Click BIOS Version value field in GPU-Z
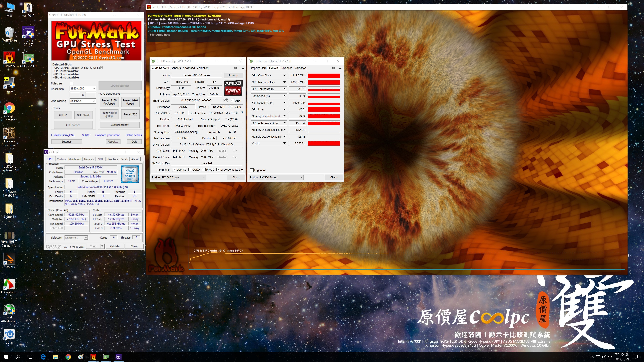 click(x=196, y=100)
